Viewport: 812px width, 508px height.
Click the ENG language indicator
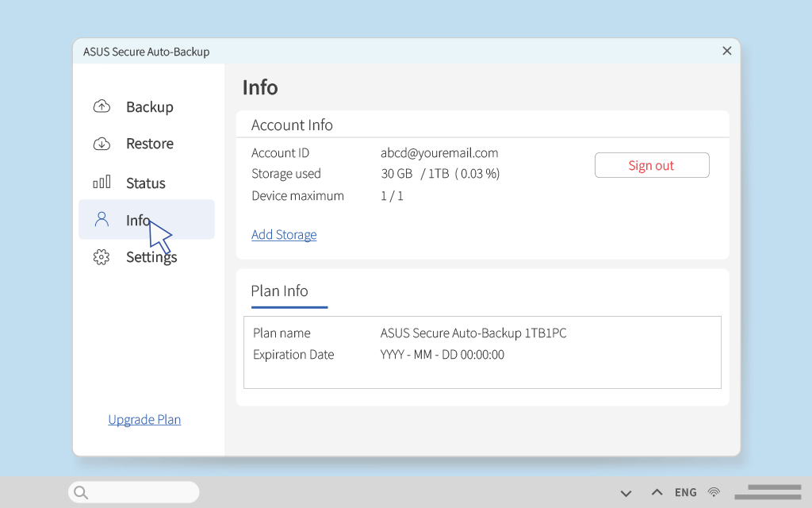(686, 492)
